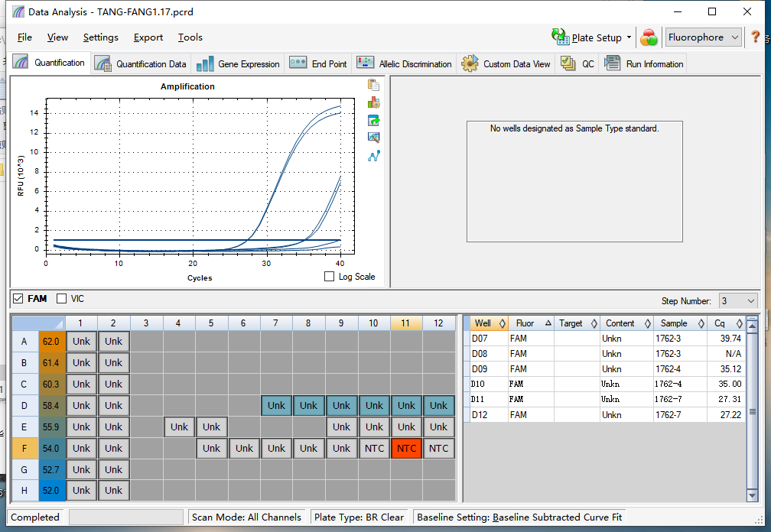771x532 pixels.
Task: Click the colored spheres fluorophore icon
Action: [649, 37]
